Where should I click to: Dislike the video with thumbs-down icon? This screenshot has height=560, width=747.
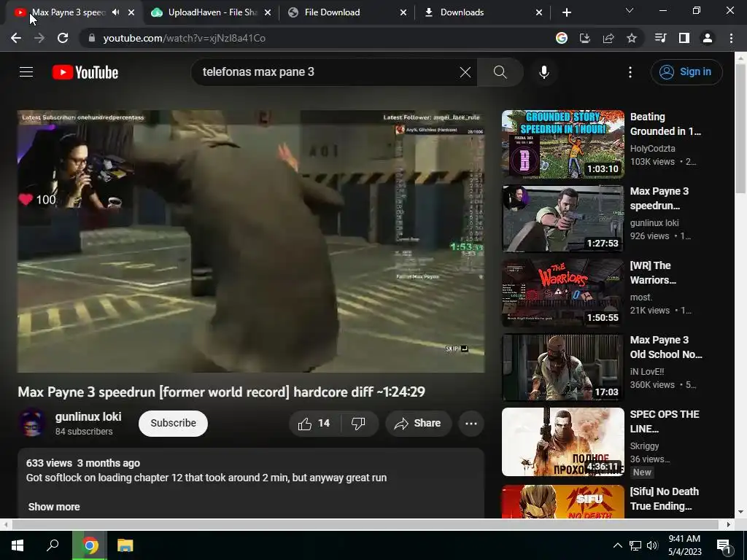[x=358, y=424]
